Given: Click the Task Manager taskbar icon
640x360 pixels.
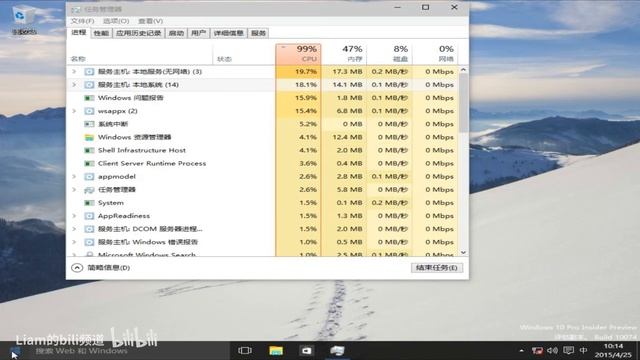Looking at the screenshot, I should [337, 351].
